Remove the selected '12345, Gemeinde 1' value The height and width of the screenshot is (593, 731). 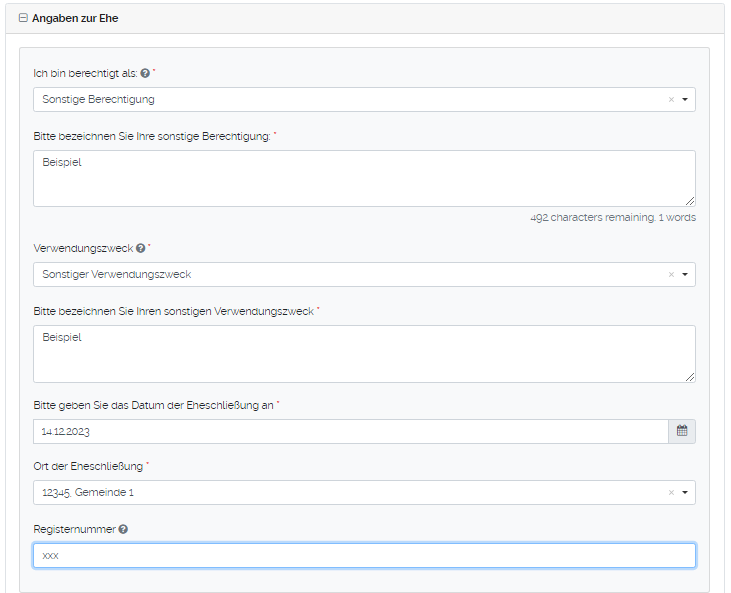click(671, 493)
